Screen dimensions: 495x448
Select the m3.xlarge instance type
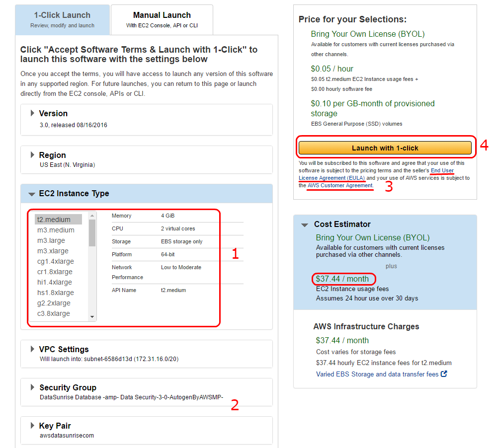tap(53, 251)
